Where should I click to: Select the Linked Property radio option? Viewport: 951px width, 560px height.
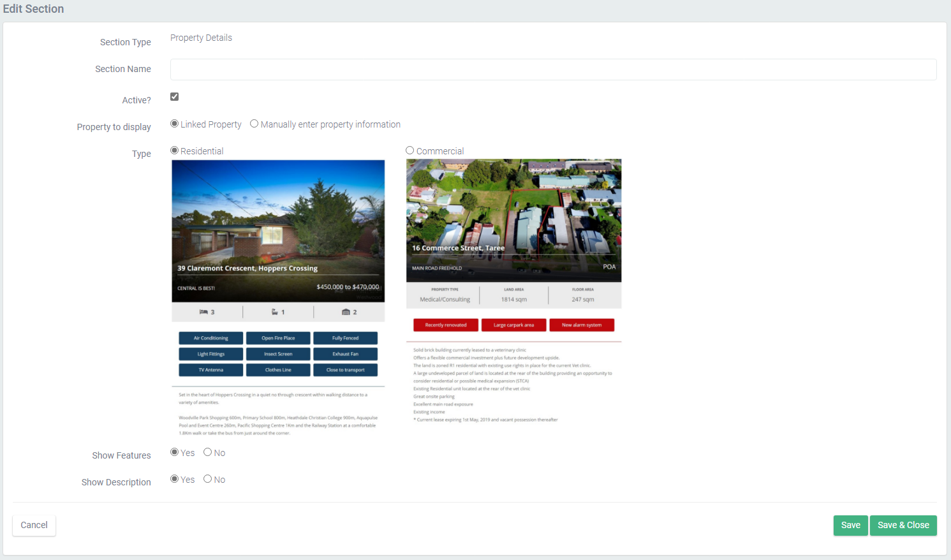pos(174,124)
